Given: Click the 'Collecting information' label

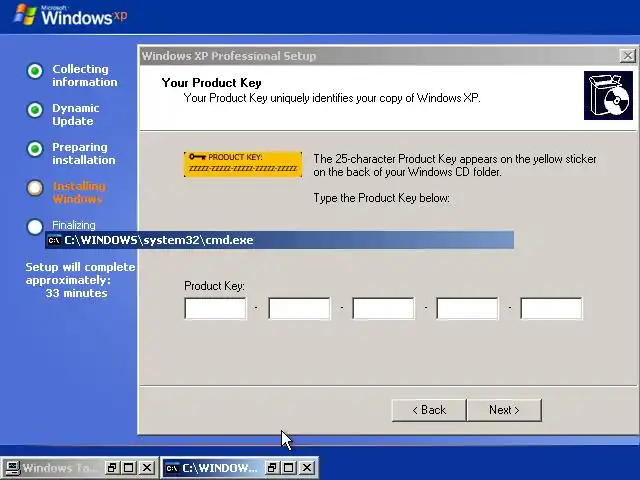Looking at the screenshot, I should tap(84, 76).
